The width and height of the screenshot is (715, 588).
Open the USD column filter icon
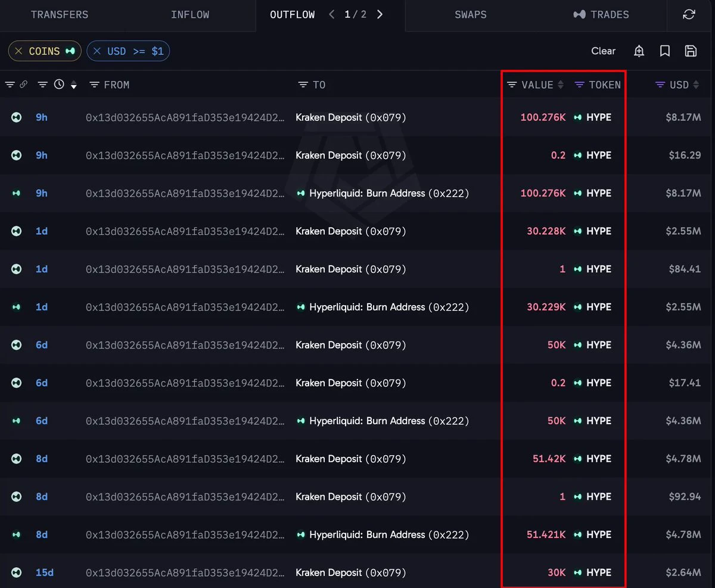(660, 85)
